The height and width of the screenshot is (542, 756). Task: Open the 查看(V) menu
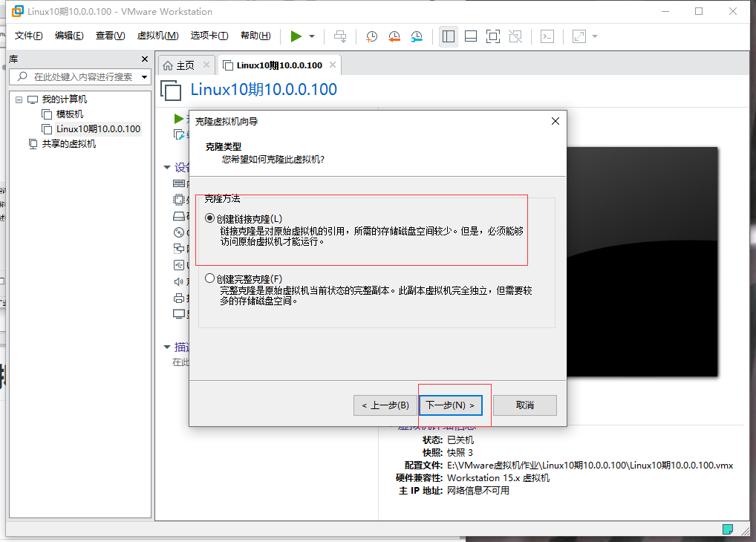click(x=111, y=36)
